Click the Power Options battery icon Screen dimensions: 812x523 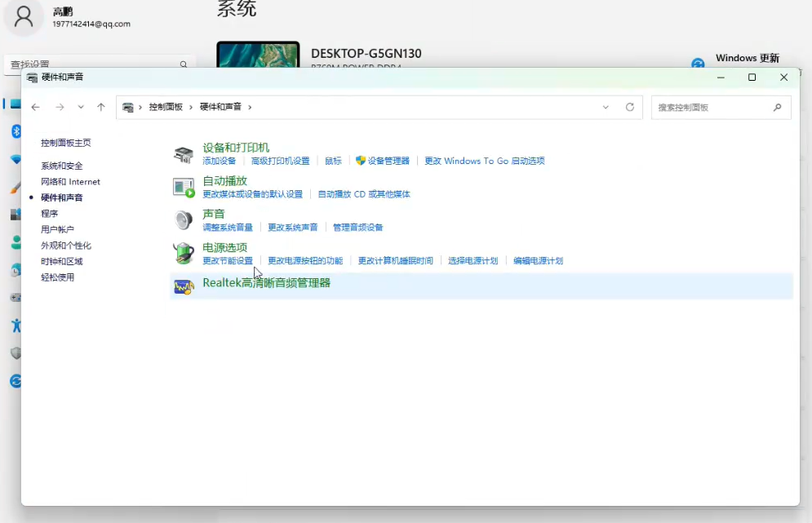(184, 254)
